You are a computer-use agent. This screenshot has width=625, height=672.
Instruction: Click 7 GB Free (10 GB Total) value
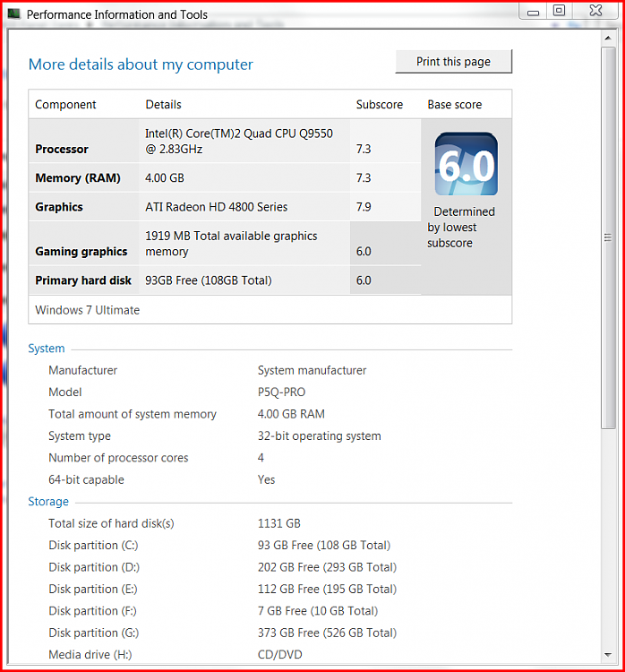[x=318, y=611]
